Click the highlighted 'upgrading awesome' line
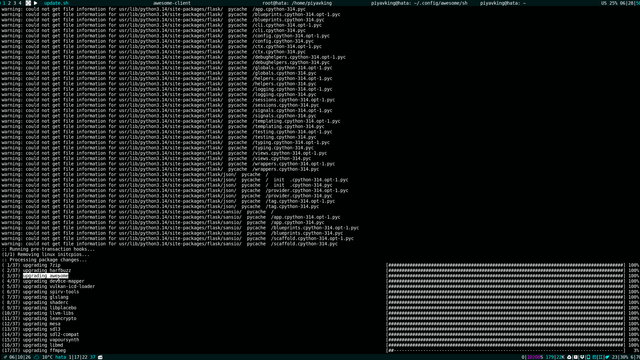This screenshot has width=640, height=360. coord(45,276)
